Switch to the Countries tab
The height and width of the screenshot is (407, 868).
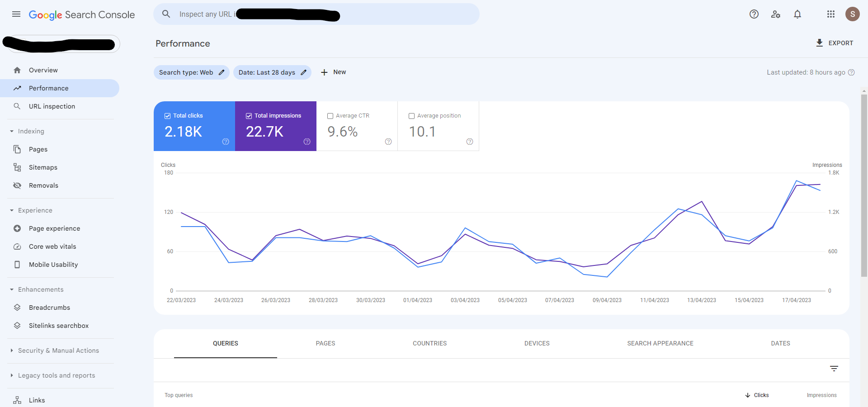click(x=429, y=344)
